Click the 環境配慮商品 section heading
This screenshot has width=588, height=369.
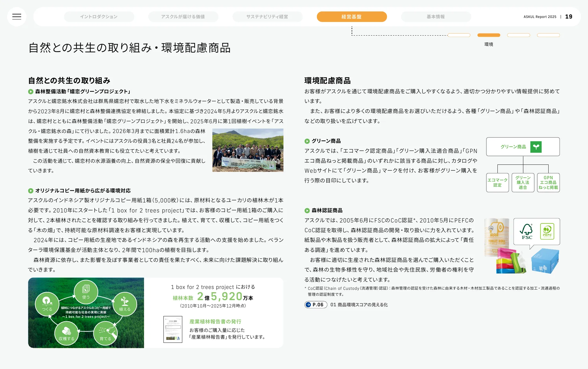328,81
